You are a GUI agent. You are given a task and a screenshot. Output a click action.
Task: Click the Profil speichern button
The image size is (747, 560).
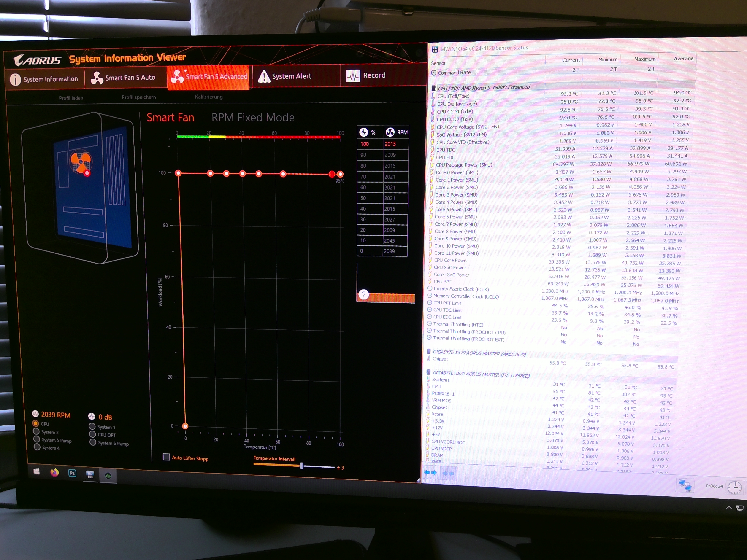(139, 97)
